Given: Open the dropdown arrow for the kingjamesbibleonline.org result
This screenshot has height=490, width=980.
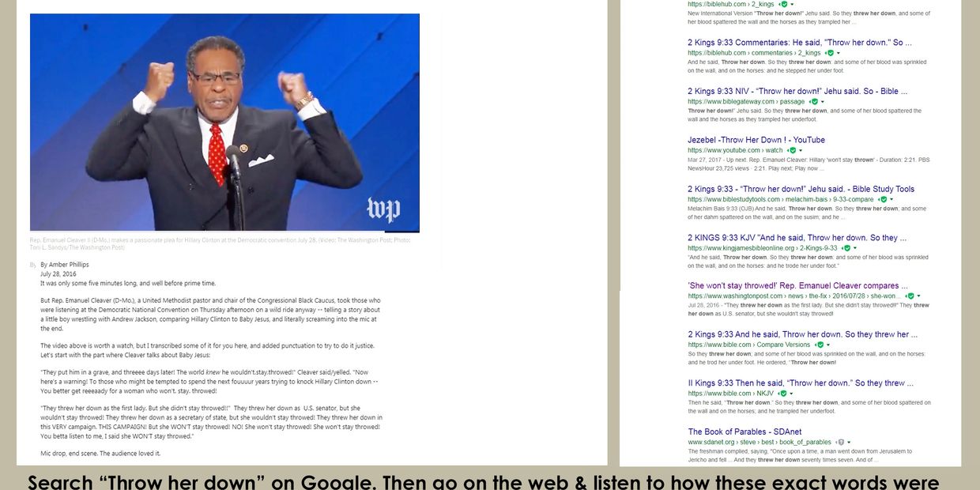Looking at the screenshot, I should coord(855,248).
